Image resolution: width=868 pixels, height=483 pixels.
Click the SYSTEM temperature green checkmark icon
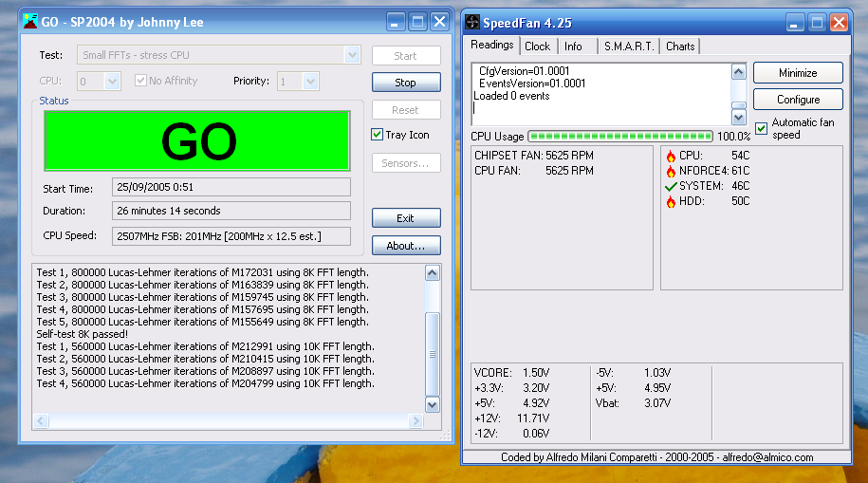[671, 186]
